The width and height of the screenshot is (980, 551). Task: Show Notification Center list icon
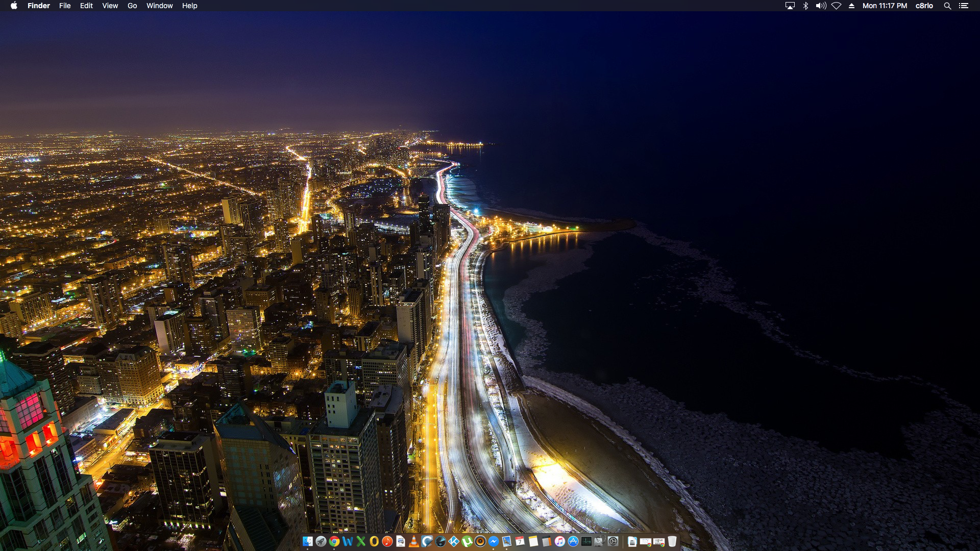click(x=963, y=6)
